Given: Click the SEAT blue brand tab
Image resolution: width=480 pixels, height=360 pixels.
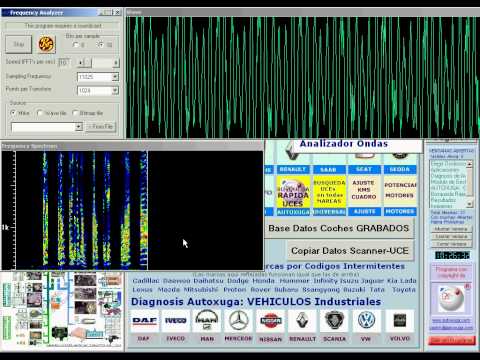Looking at the screenshot, I should (x=364, y=169).
